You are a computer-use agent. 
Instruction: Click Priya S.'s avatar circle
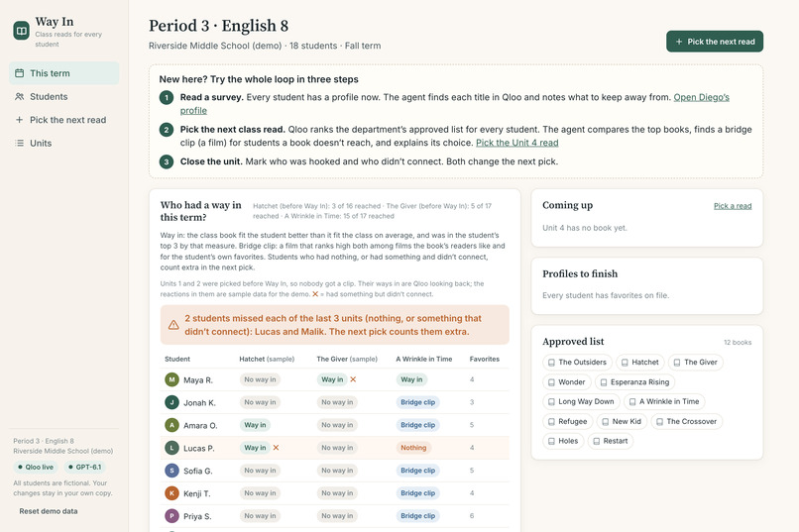click(x=171, y=516)
